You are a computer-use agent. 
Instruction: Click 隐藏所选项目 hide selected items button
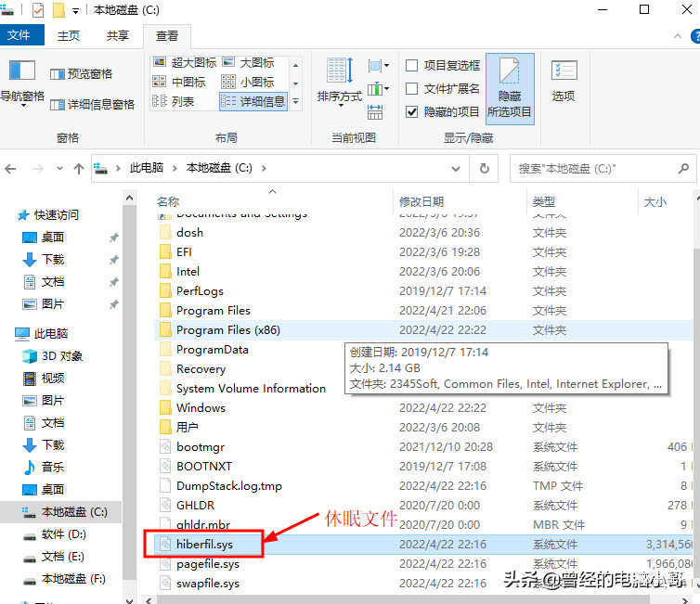tap(510, 88)
